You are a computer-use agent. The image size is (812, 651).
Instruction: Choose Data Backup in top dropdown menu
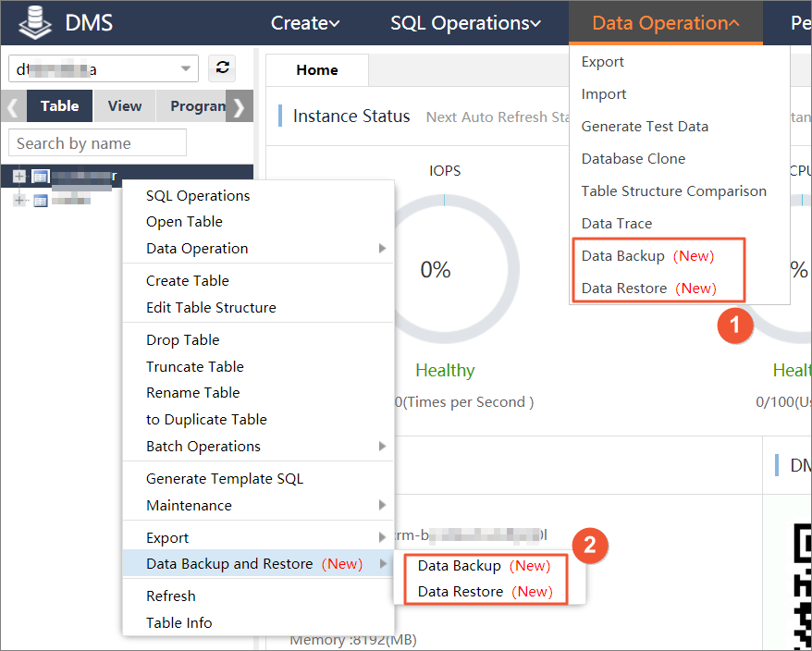coord(647,256)
